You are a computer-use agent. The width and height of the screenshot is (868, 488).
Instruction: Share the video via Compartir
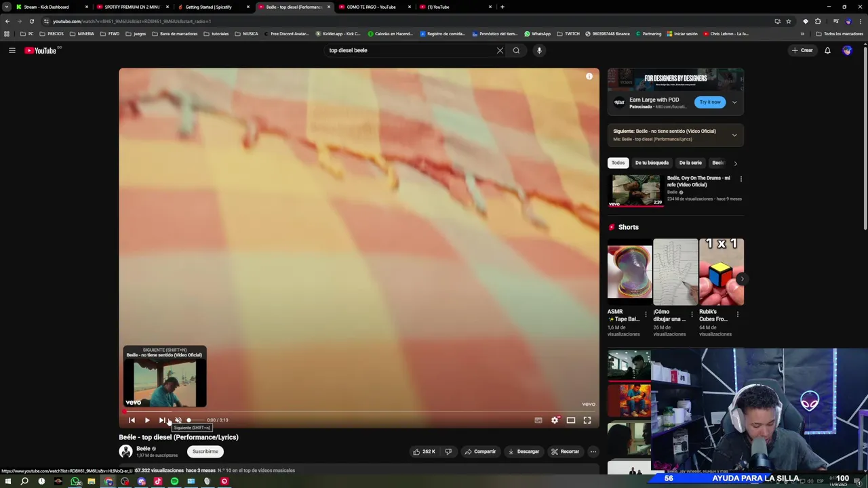(480, 451)
